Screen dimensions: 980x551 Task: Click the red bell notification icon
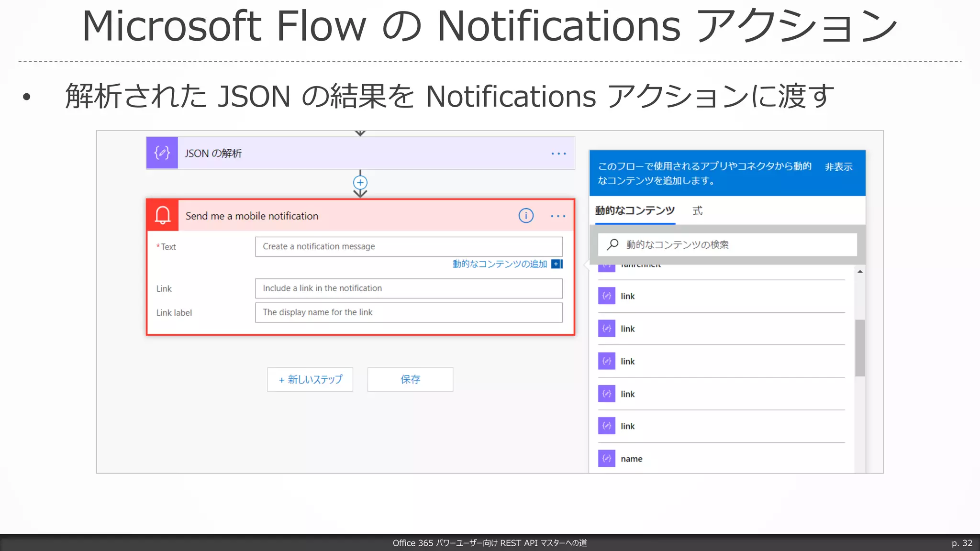click(163, 215)
